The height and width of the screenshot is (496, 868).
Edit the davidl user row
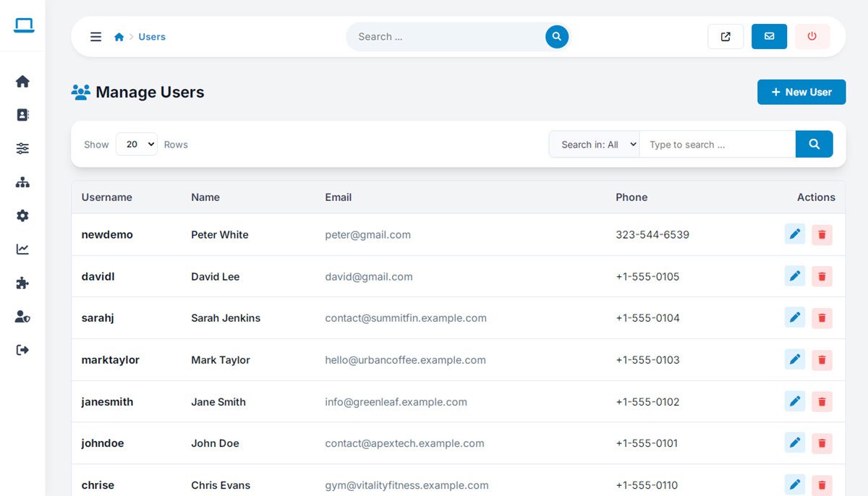click(795, 276)
